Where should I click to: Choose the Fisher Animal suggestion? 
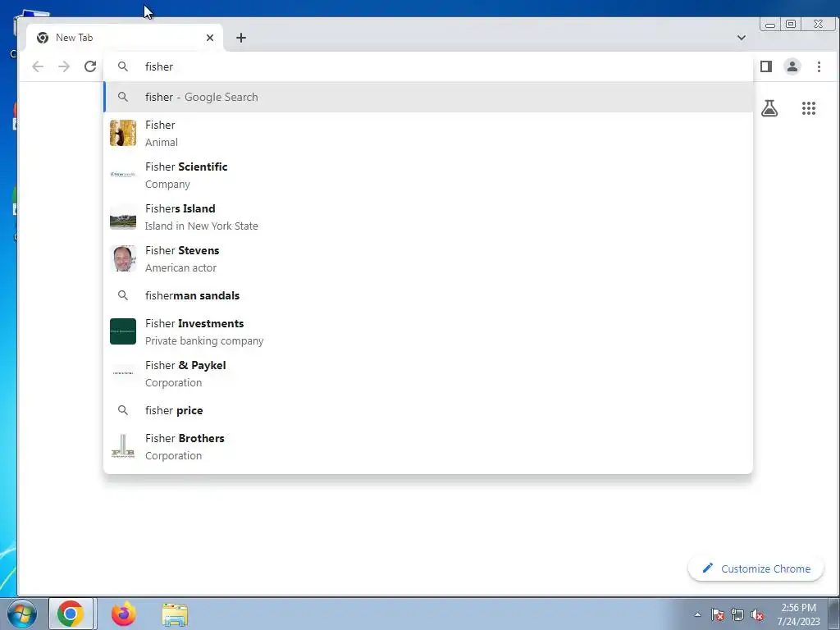coord(428,134)
